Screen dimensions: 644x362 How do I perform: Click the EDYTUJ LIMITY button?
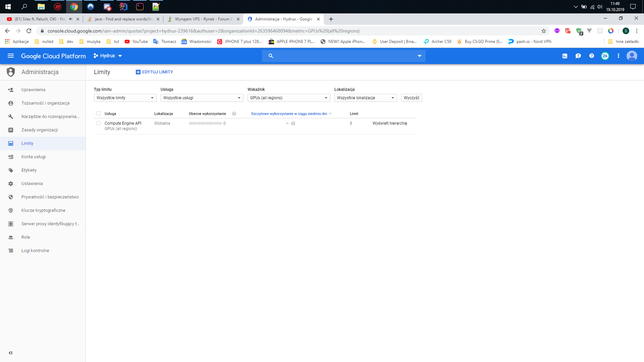(x=154, y=72)
